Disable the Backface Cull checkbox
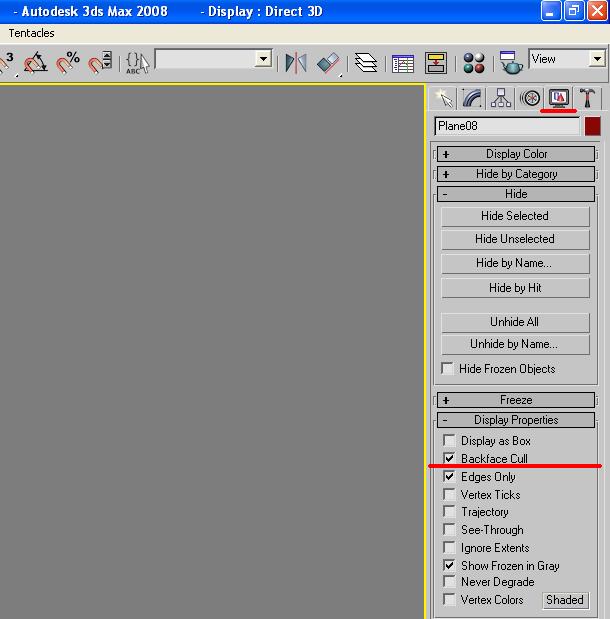Screen dimensions: 610x619 tap(449, 459)
